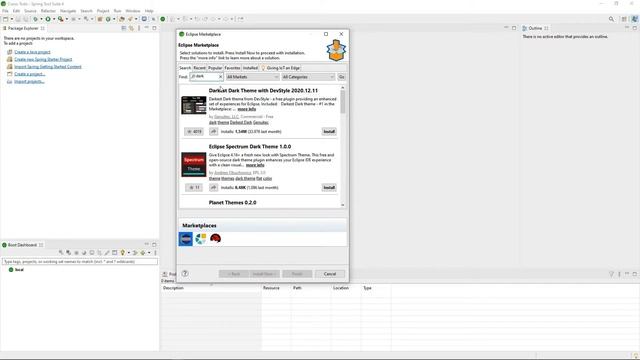Click the share icon for Darkest Dark Theme
The height and width of the screenshot is (360, 640).
[213, 131]
